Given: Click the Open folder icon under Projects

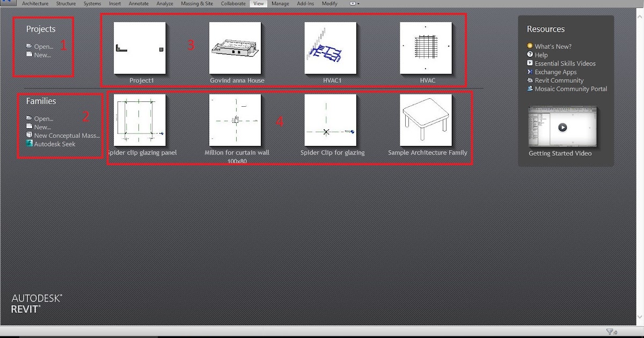Looking at the screenshot, I should pyautogui.click(x=28, y=46).
